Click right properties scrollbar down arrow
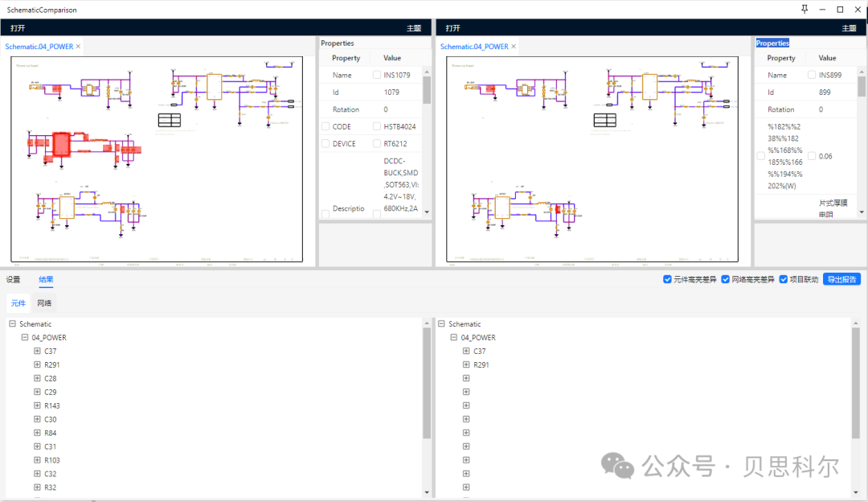This screenshot has width=868, height=502. pos(862,212)
